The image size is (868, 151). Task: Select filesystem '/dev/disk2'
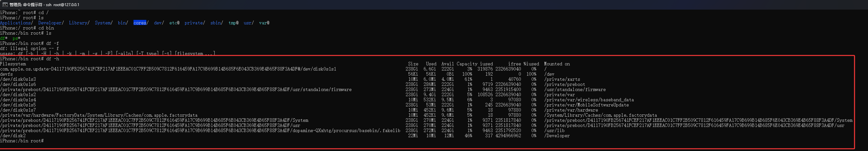coord(13,136)
